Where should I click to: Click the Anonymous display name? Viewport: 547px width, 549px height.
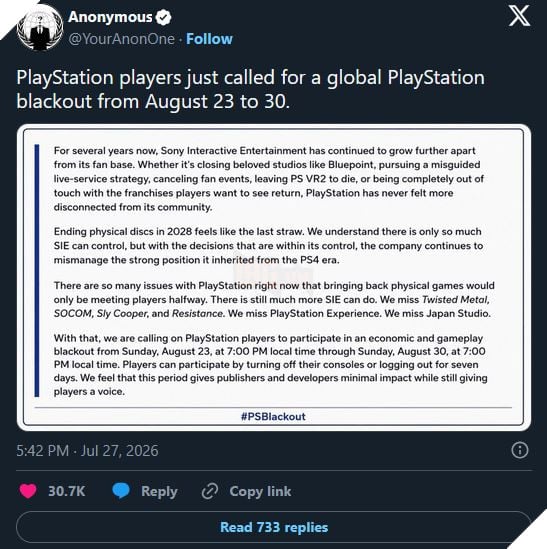click(110, 17)
